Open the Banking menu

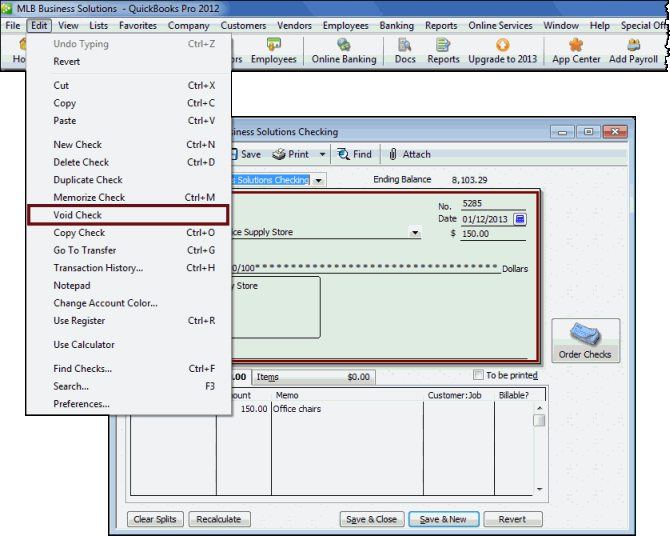click(397, 26)
